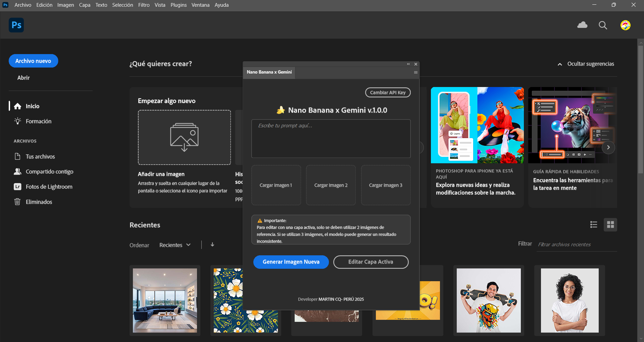Open Formación learning section
Viewport: 644px width, 342px height.
click(x=33, y=121)
